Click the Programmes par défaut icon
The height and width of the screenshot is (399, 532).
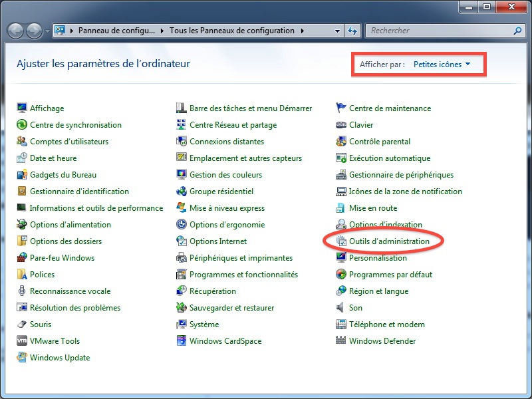pos(340,274)
